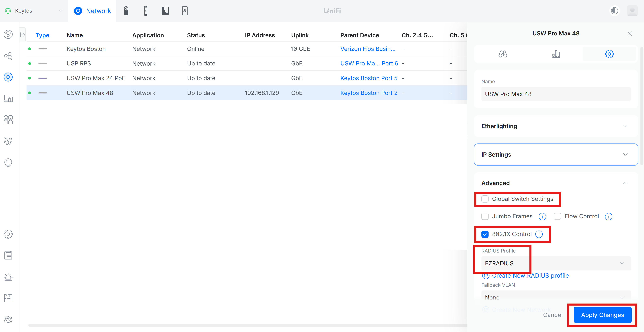Switch to the Network tab
Screen dimensions: 644x332
(93, 11)
